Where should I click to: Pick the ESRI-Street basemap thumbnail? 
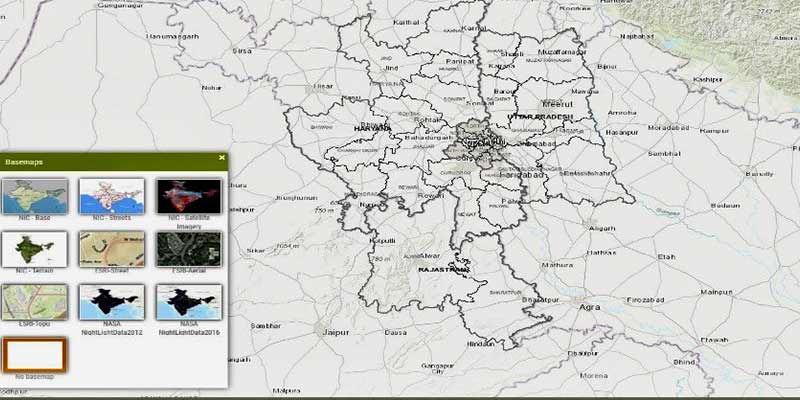tap(112, 248)
